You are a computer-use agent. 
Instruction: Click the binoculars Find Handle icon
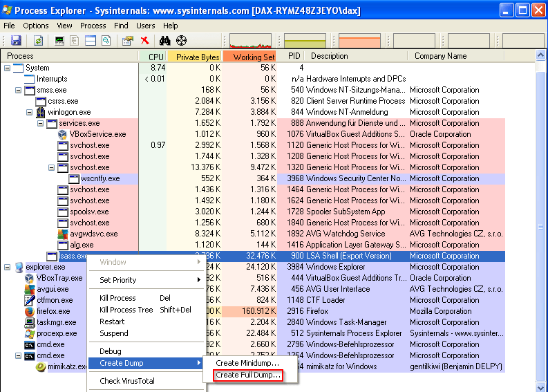[164, 41]
